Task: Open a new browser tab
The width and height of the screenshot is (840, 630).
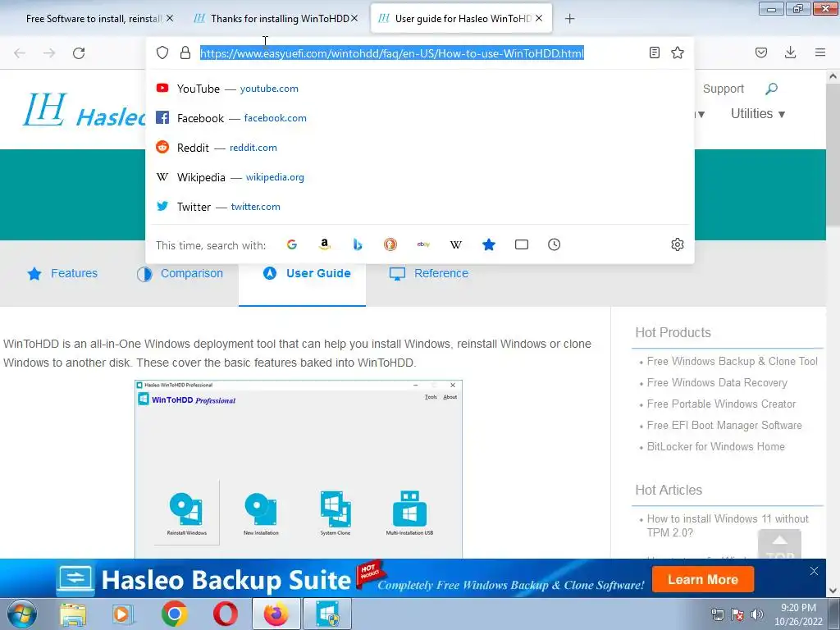Action: [x=570, y=19]
